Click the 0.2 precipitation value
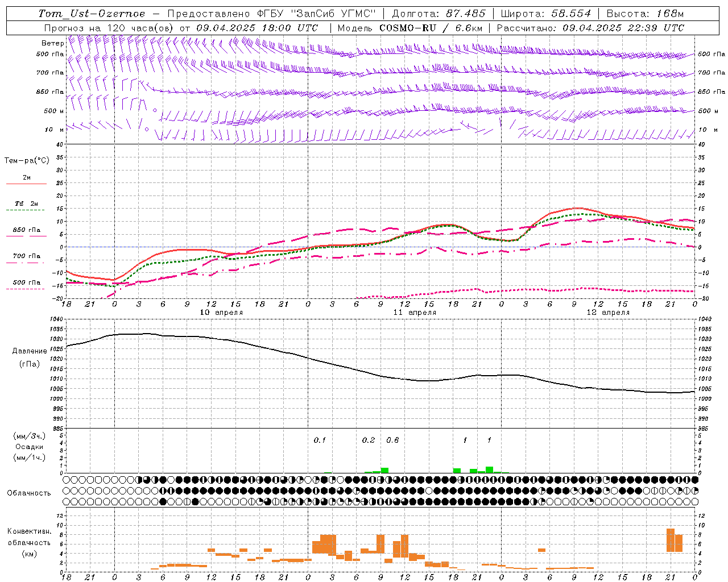Image resolution: width=728 pixels, height=582 pixels. [x=369, y=440]
